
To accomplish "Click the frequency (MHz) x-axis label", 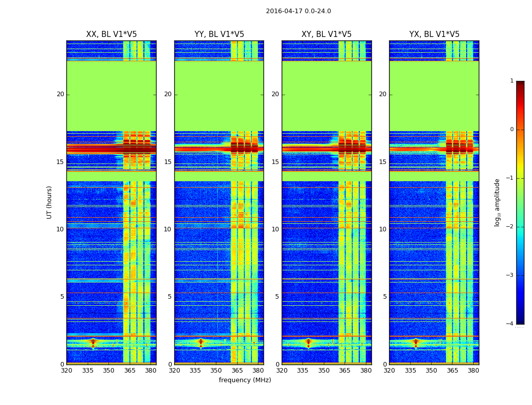I will point(245,380).
